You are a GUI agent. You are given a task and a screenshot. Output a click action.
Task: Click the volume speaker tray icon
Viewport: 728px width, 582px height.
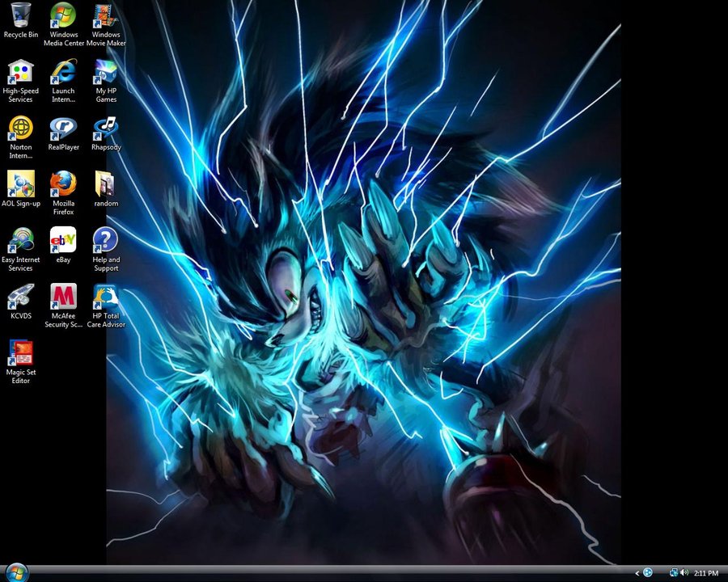coord(684,573)
